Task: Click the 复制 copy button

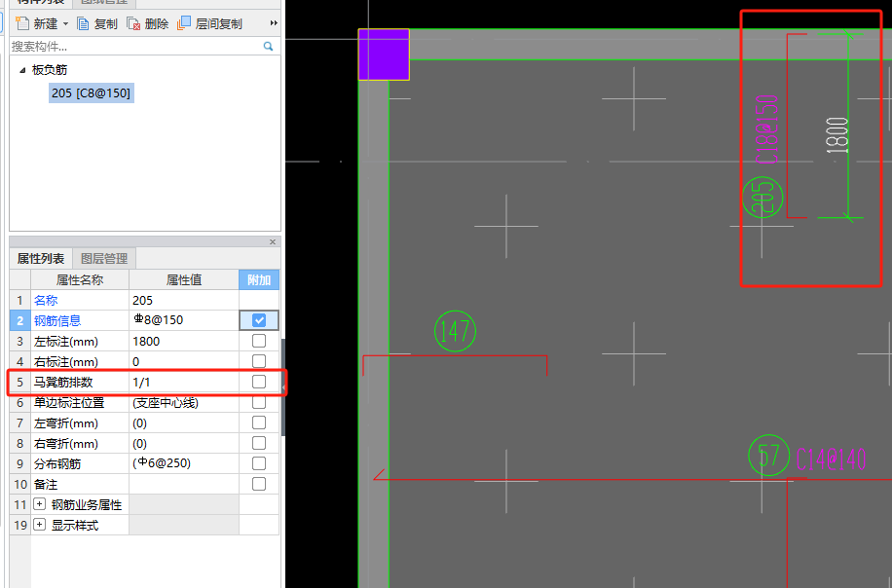Action: tap(97, 24)
